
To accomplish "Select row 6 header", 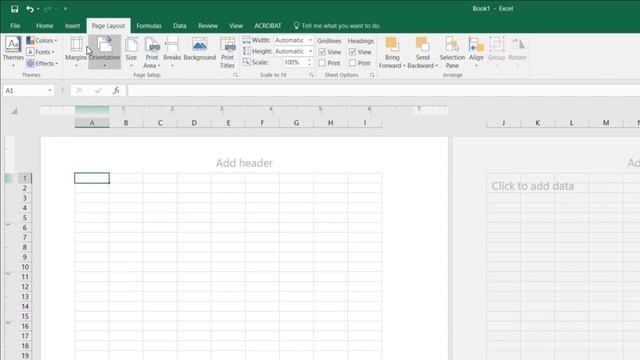I will tap(24, 227).
